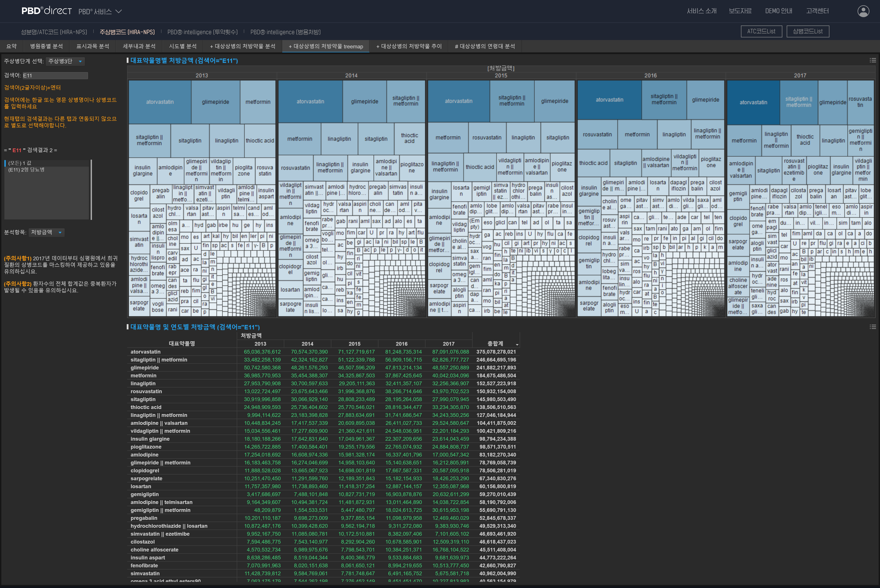Click fenofibrate total 42,660,790,827
This screenshot has height=588, width=880.
pos(497,566)
